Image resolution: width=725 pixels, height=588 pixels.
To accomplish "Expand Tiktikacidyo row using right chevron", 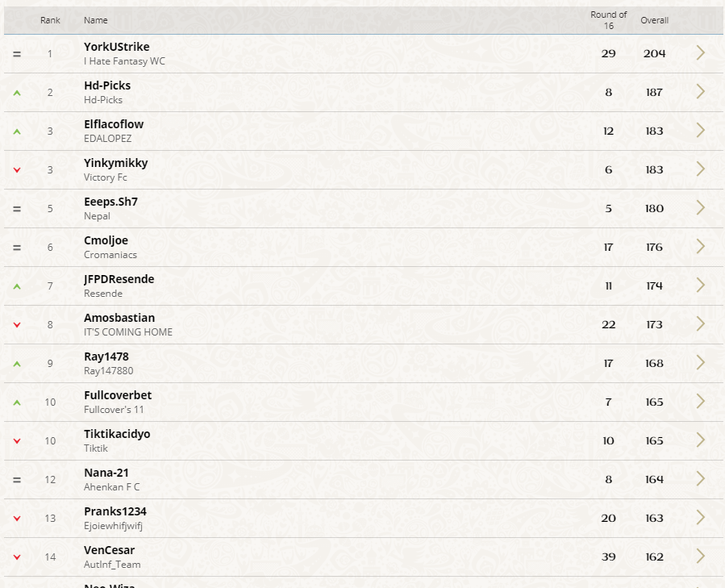I will coord(701,440).
